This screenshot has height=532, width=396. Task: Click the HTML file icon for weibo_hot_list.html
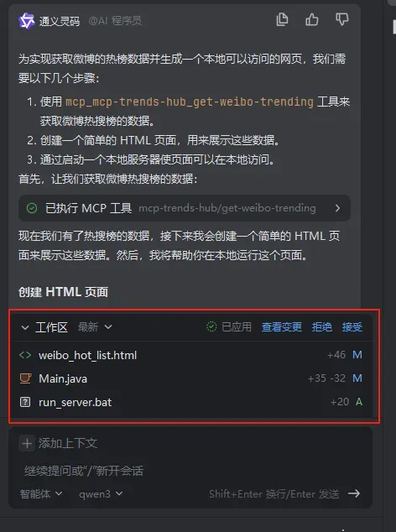pos(25,355)
